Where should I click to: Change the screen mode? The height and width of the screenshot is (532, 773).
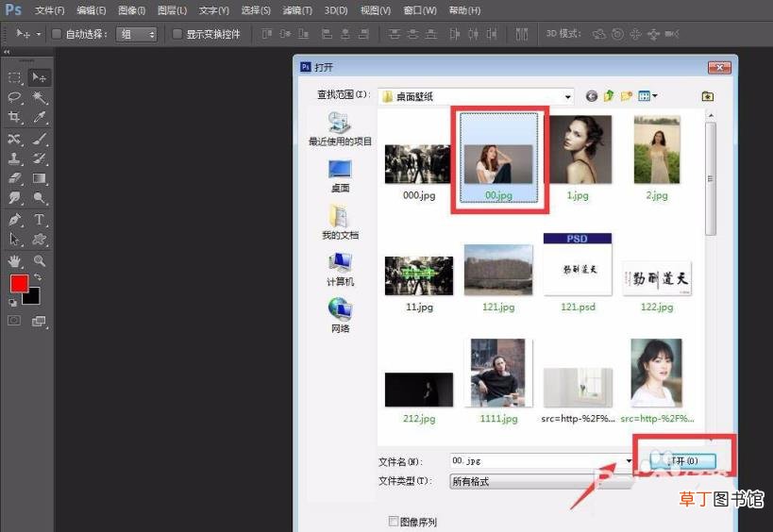point(39,322)
